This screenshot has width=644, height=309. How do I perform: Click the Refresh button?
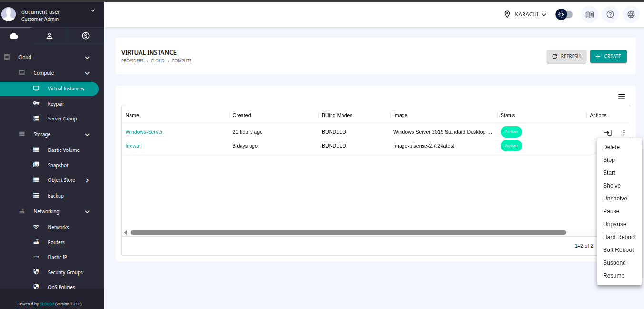point(566,56)
